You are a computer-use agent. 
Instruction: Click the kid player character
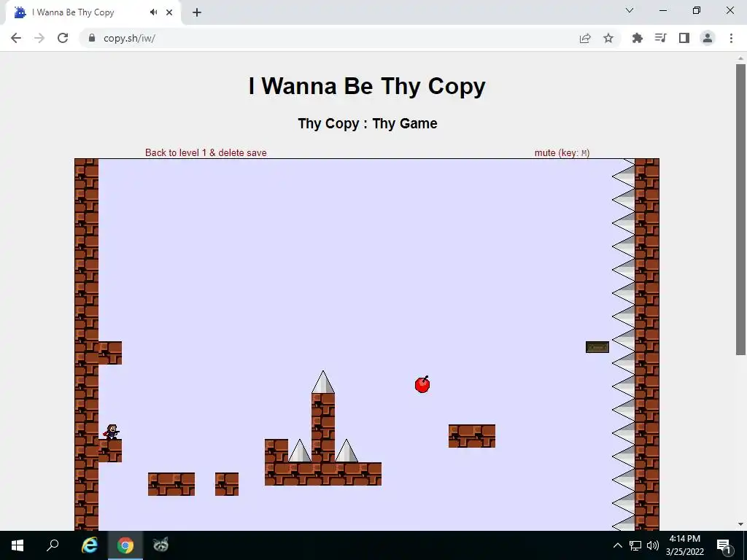coord(112,432)
